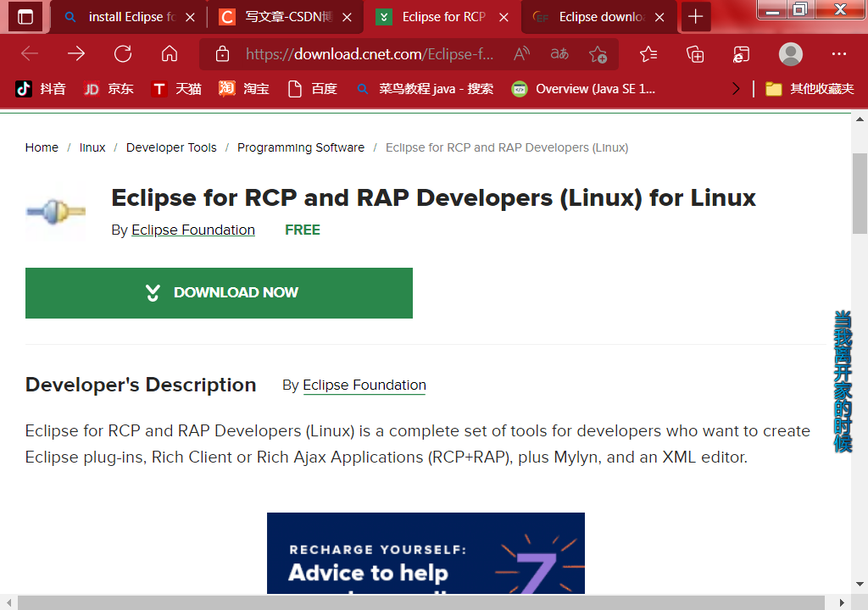Expand hidden favorites with the chevron
Image resolution: width=868 pixels, height=610 pixels.
pyautogui.click(x=734, y=88)
